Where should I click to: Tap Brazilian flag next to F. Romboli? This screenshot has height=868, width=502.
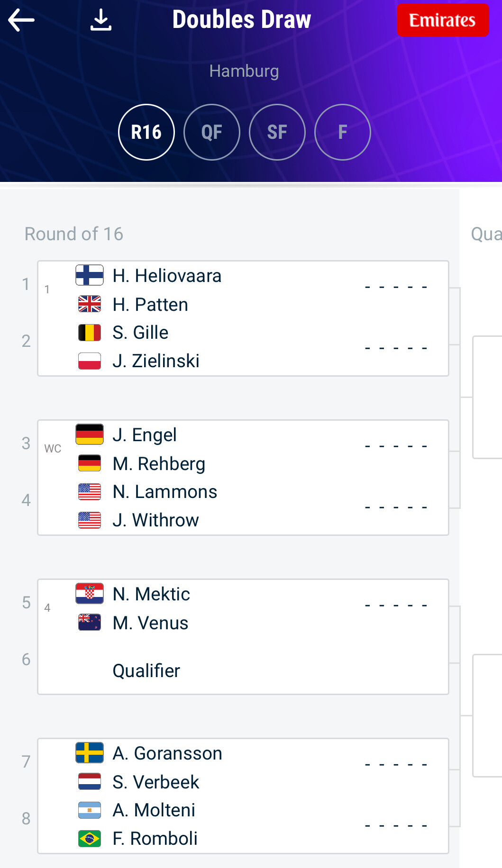click(x=90, y=839)
